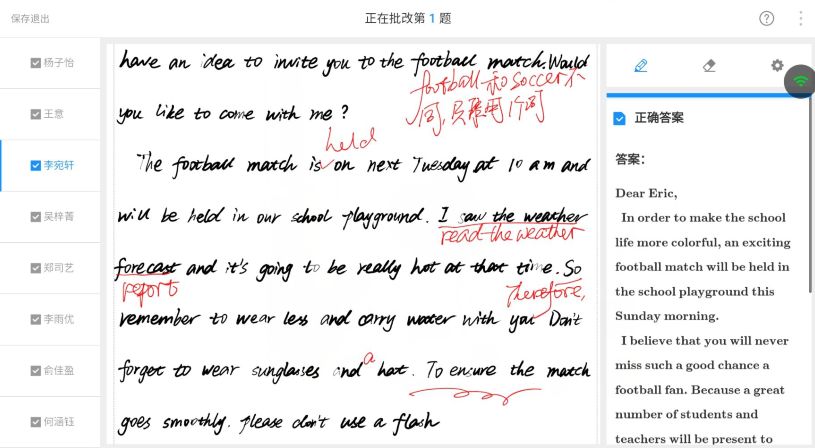Click the check icon next to 俞佳盈
Image resolution: width=815 pixels, height=448 pixels.
(x=35, y=371)
